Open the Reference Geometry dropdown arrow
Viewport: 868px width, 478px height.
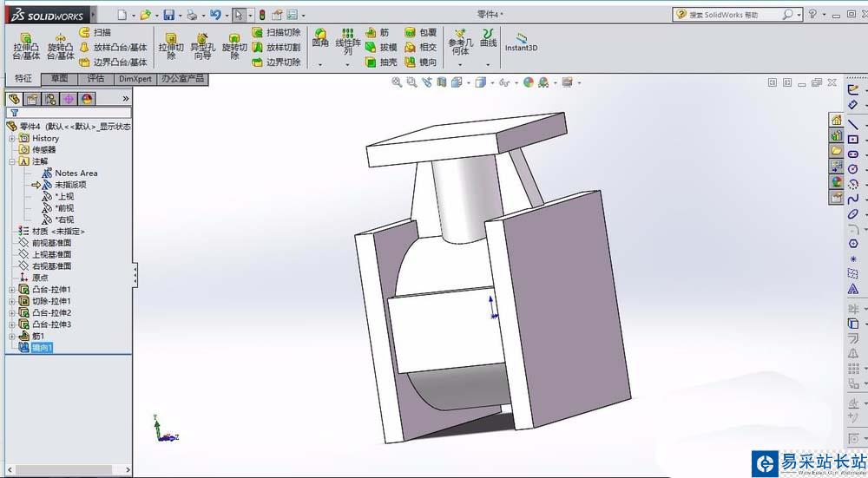(461, 65)
